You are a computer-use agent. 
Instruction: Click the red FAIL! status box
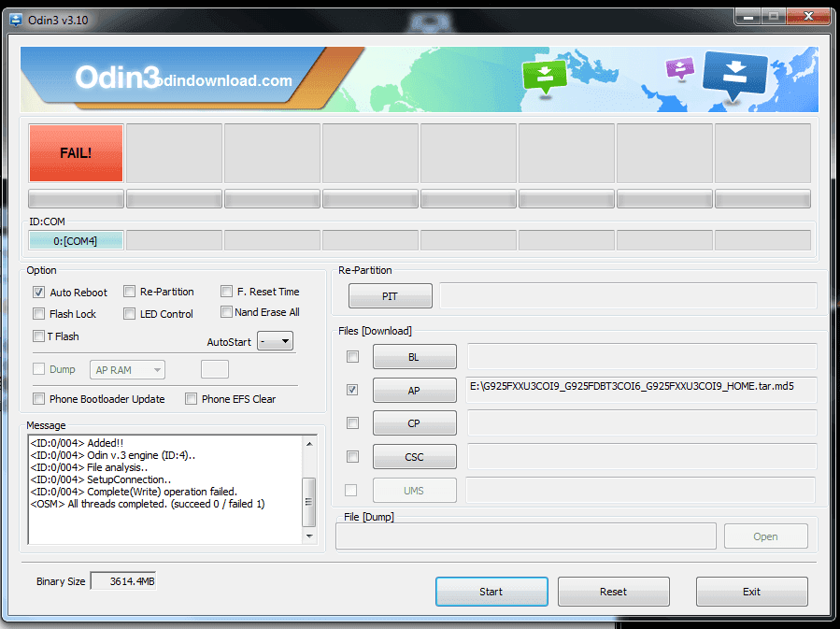pos(76,153)
